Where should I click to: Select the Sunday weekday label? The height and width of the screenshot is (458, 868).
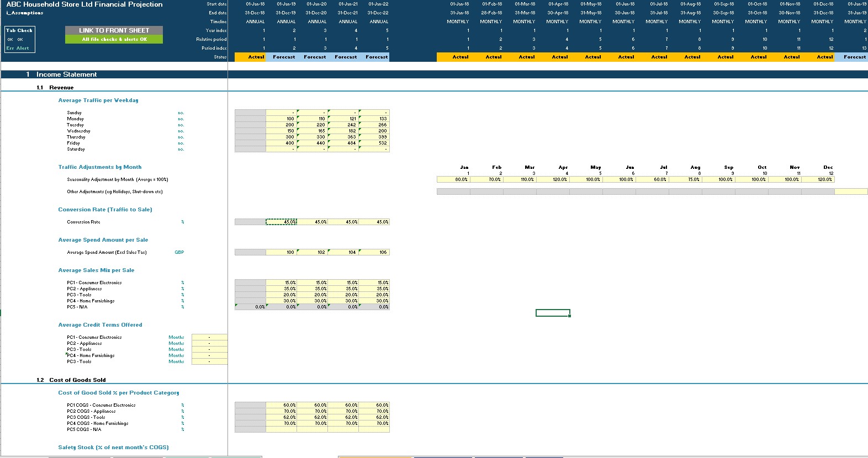[74, 113]
